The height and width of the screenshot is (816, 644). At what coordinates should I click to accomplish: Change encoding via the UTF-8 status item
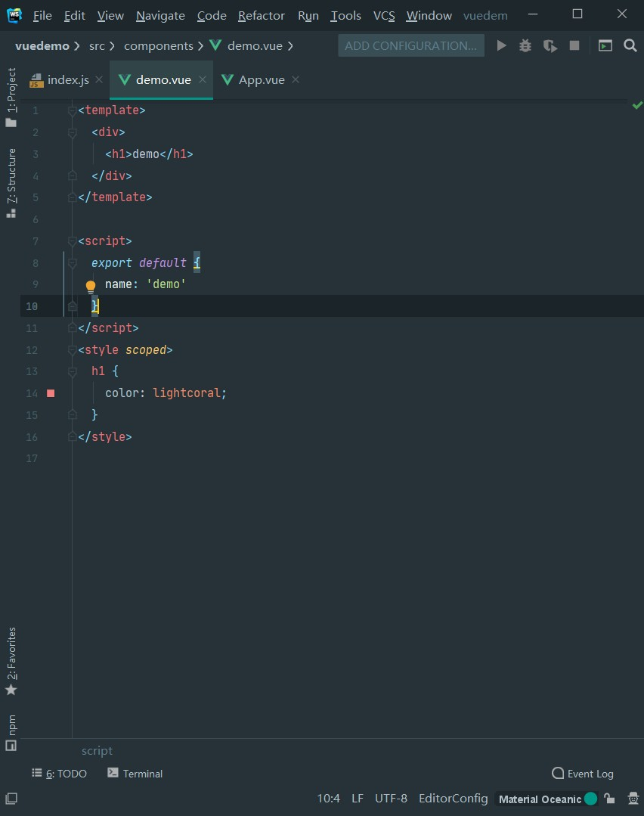(391, 798)
